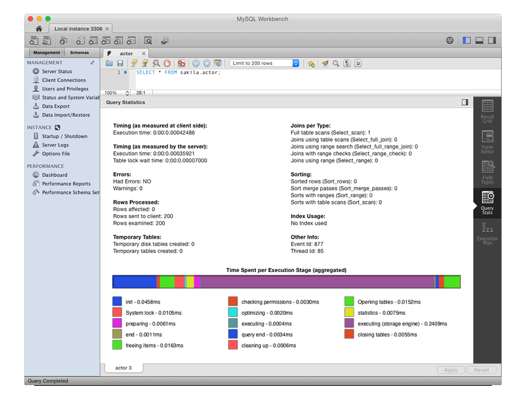Go to home screen via house icon
Screen dimensions: 526x420
[x=39, y=28]
